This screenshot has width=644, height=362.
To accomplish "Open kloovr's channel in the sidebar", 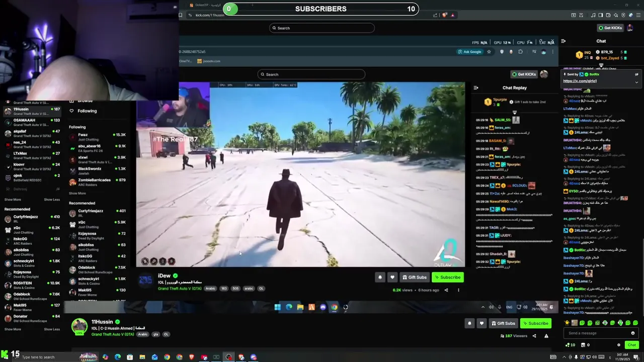I will (32, 167).
